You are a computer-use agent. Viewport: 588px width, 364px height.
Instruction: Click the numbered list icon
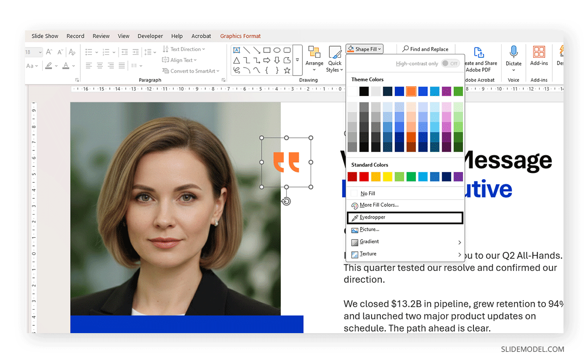pos(107,51)
